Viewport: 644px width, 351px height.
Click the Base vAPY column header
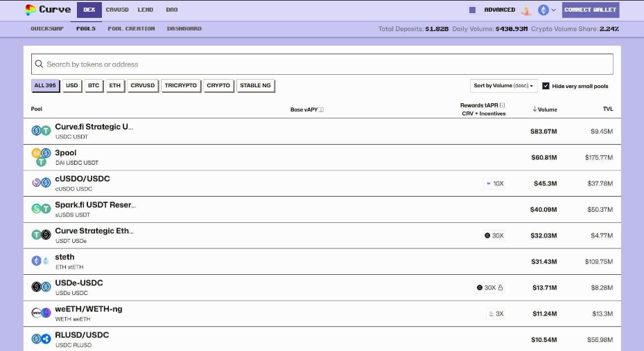click(304, 109)
